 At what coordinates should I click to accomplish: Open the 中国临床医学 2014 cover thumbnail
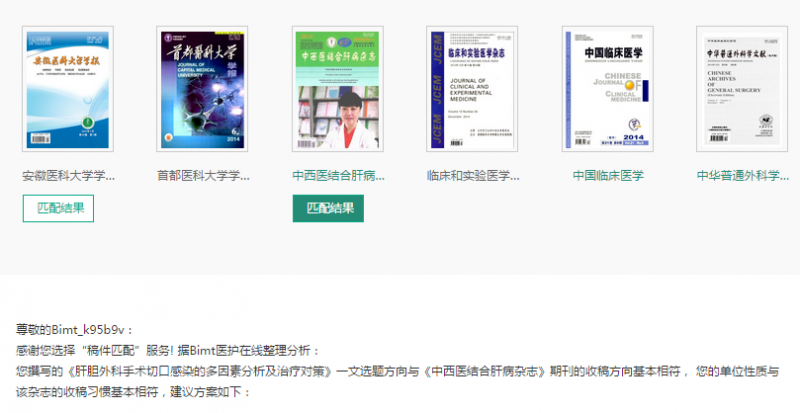[x=608, y=89]
